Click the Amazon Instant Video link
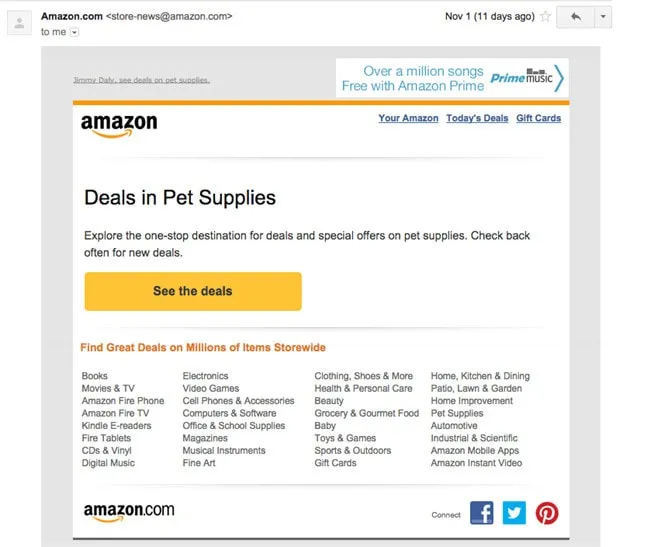This screenshot has height=547, width=659. pos(476,463)
